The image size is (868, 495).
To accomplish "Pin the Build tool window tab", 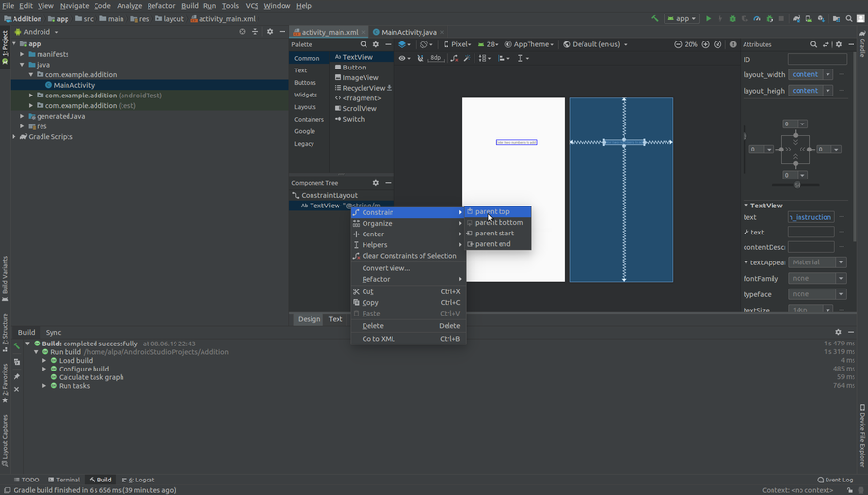I will pos(16,376).
